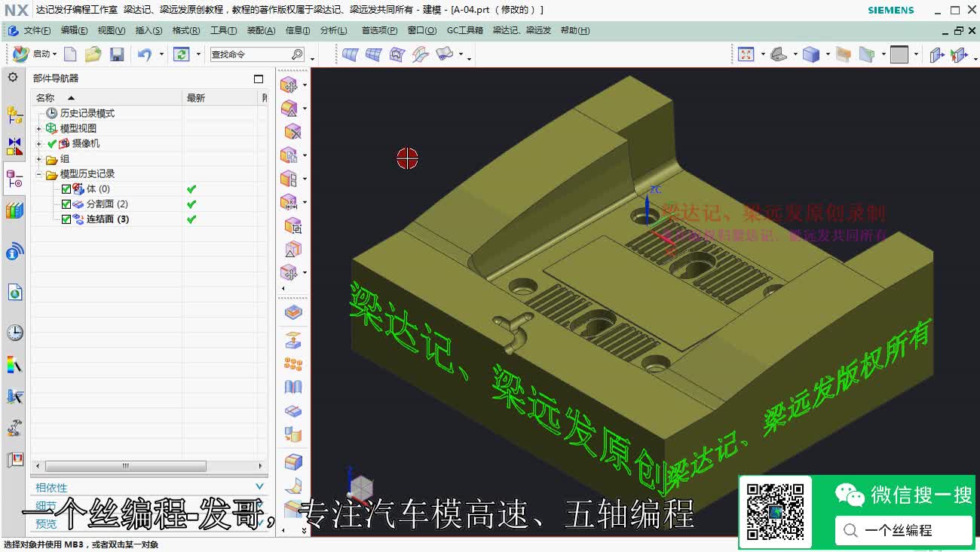Image resolution: width=980 pixels, height=552 pixels.
Task: Expand the 摄像机 tree node
Action: pos(39,144)
